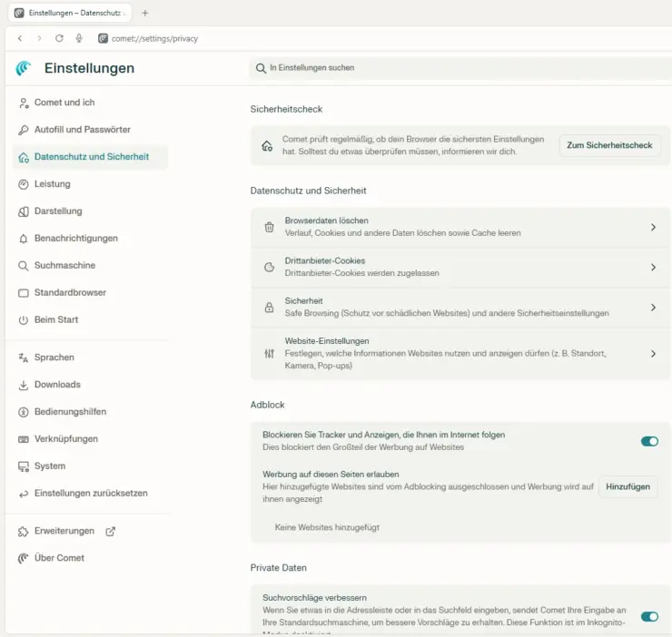Click Hinzufügen to allow ads on sites
Screen dimensions: 672x637
pyautogui.click(x=628, y=486)
